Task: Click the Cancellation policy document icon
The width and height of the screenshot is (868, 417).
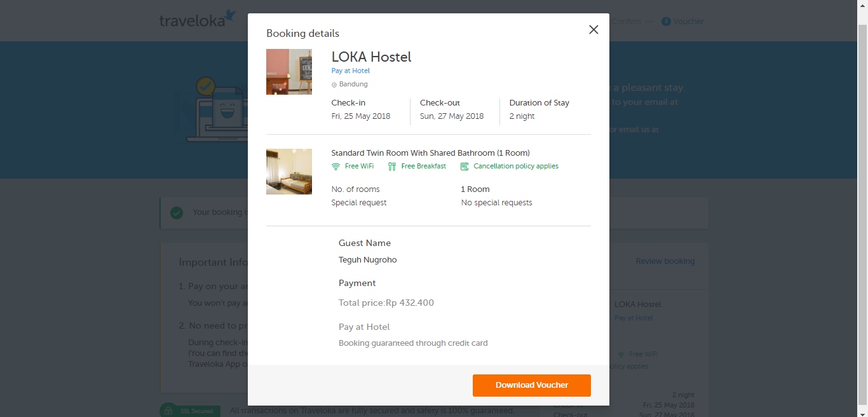Action: pyautogui.click(x=465, y=167)
